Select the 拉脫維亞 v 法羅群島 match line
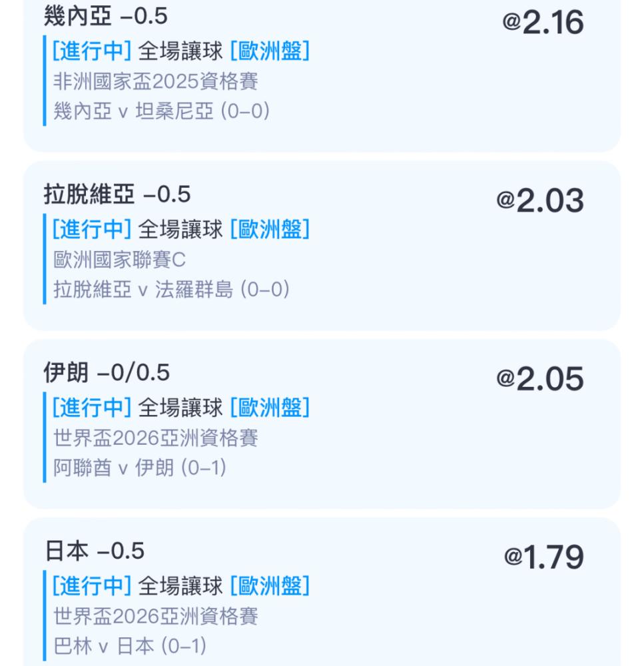This screenshot has height=666, width=644. tap(171, 289)
